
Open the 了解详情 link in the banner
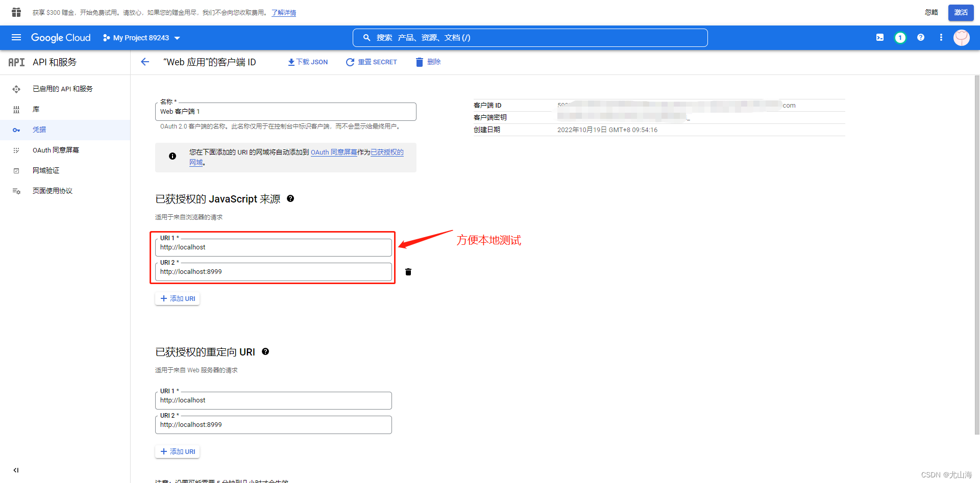click(x=284, y=13)
